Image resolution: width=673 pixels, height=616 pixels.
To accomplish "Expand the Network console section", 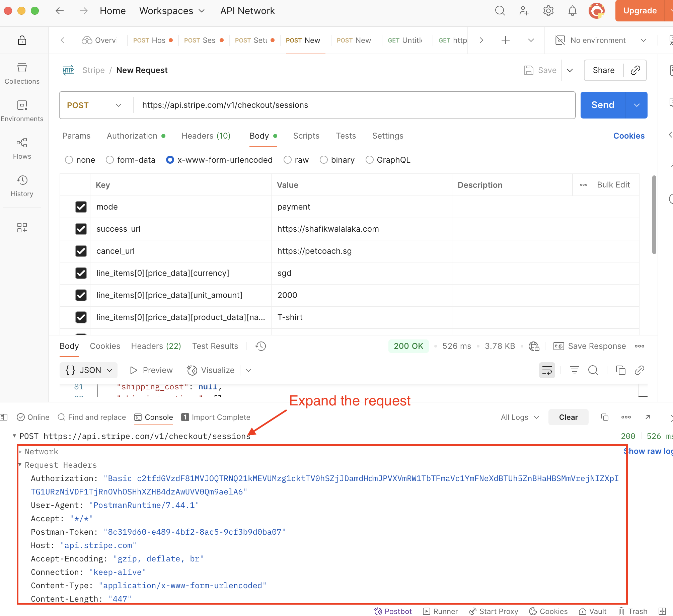I will 20,452.
